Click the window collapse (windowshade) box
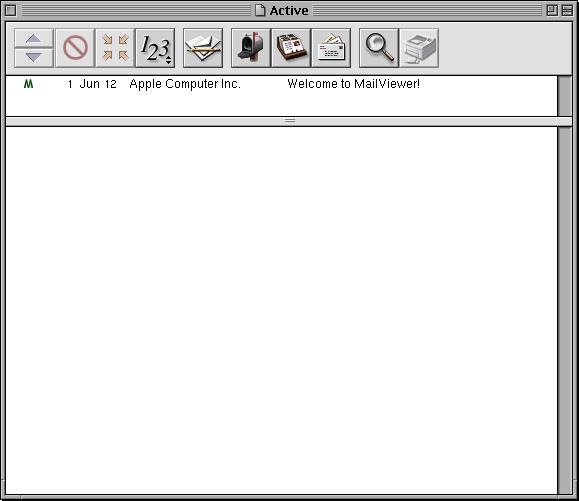The width and height of the screenshot is (579, 501). 568,10
